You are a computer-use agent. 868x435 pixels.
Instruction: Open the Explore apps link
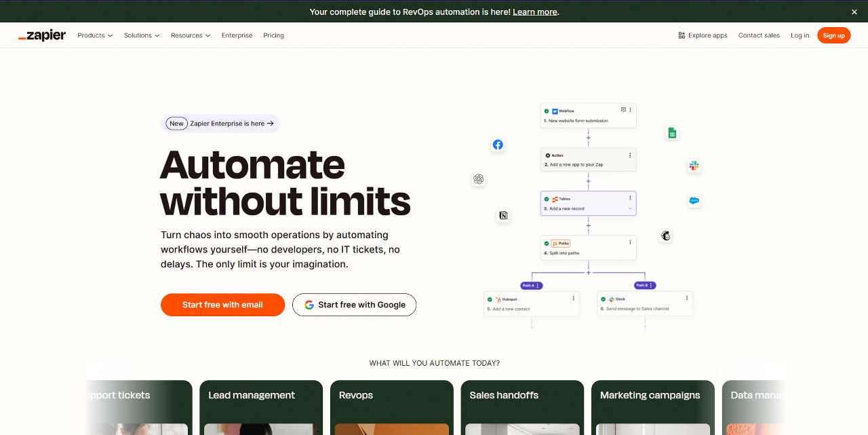(703, 35)
